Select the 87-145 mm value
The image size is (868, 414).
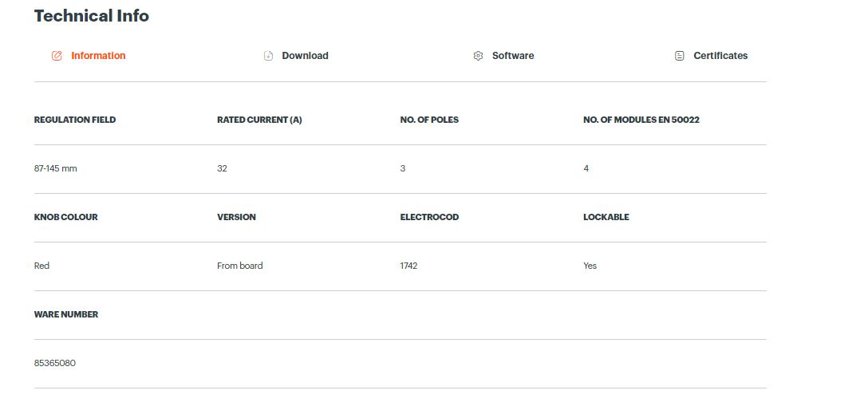point(55,168)
